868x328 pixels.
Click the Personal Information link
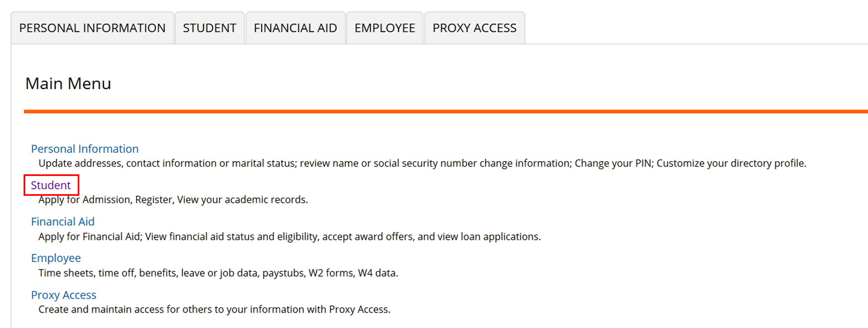(85, 149)
